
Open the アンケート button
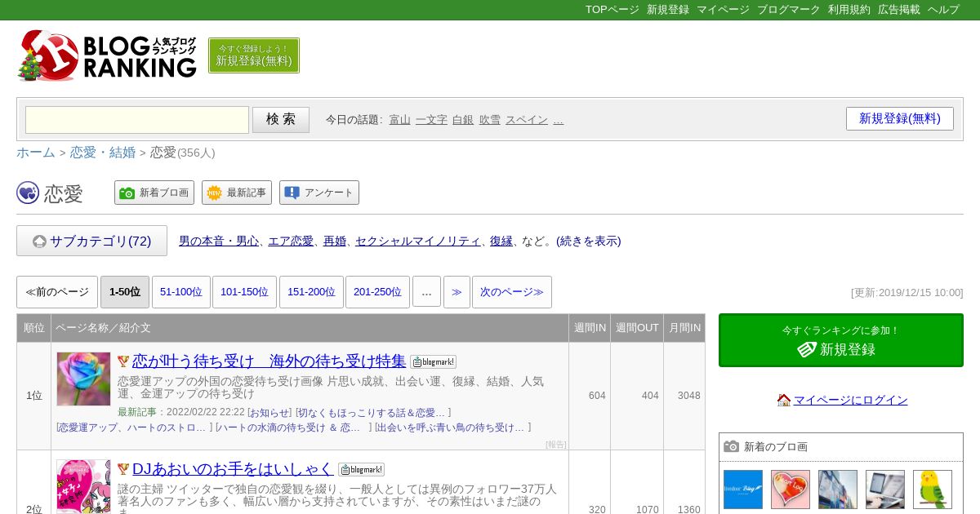point(319,193)
